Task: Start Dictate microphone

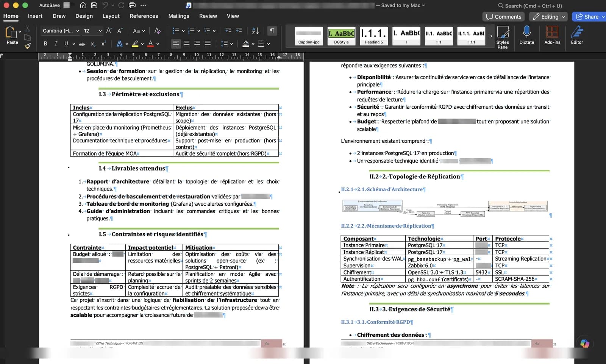Action: tap(526, 35)
